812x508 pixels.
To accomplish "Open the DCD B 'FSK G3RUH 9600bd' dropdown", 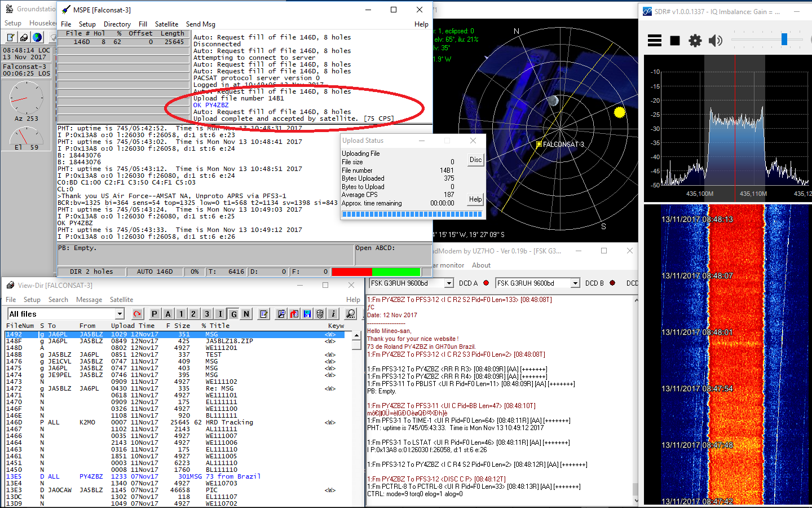I will pos(575,283).
